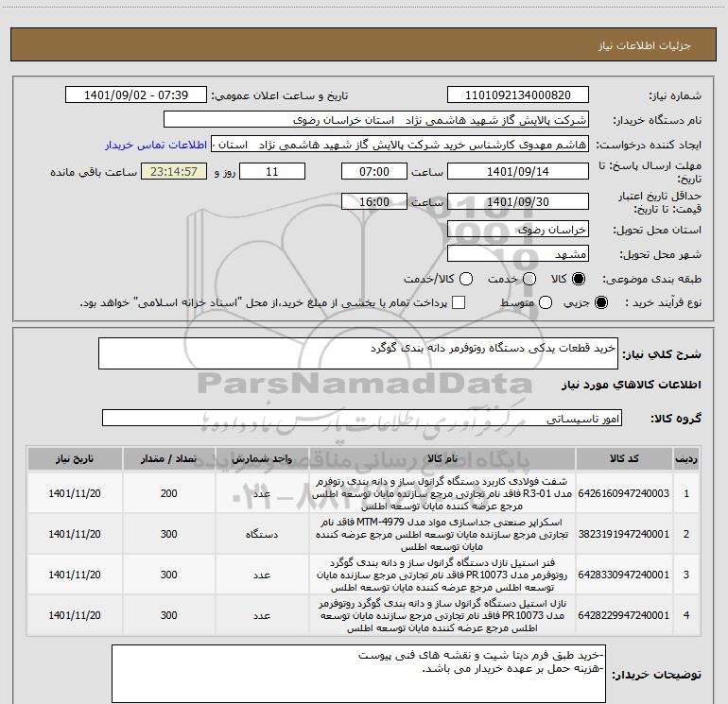Image resolution: width=728 pixels, height=704 pixels.
Task: Click product code 3823191947240001
Action: click(x=624, y=534)
